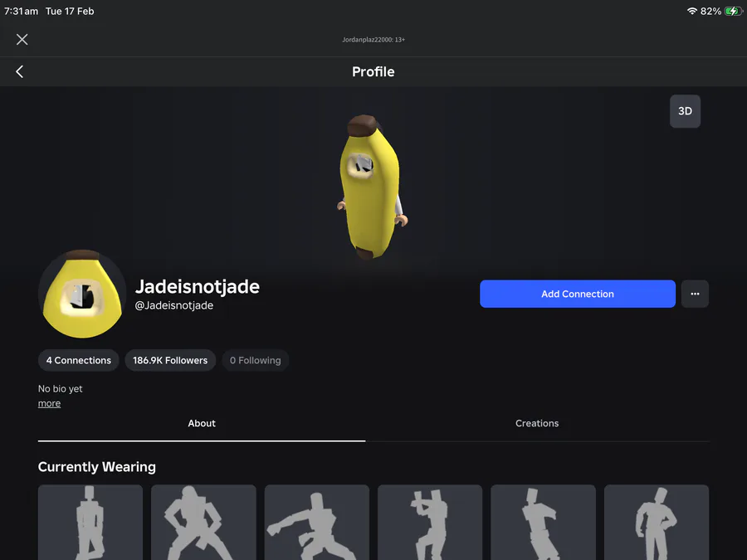Tap the Wi-Fi status icon

click(x=691, y=11)
